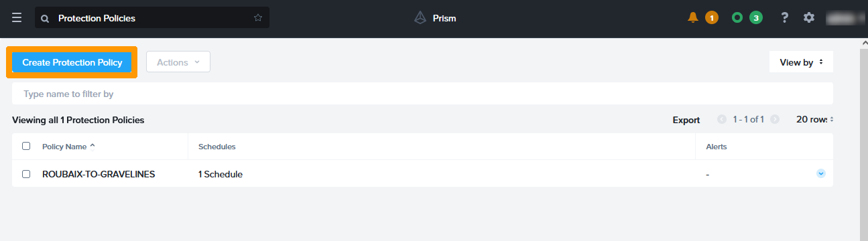868x241 pixels.
Task: Open alerts bell notification icon
Action: pos(693,18)
